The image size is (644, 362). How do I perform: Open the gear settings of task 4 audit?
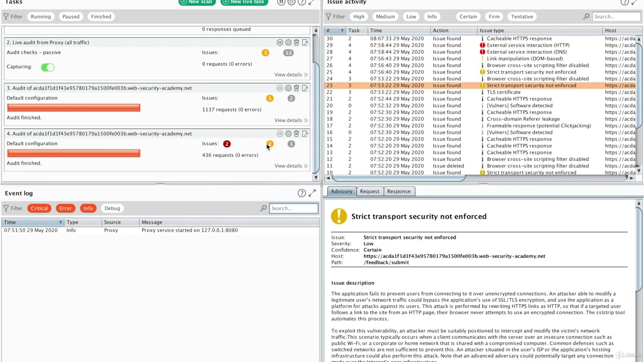pyautogui.click(x=288, y=134)
